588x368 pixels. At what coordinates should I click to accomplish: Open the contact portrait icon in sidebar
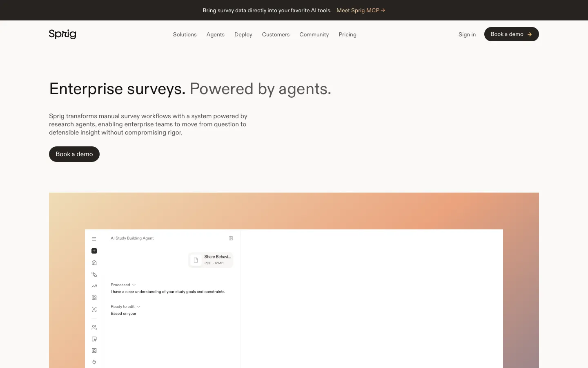(94, 351)
